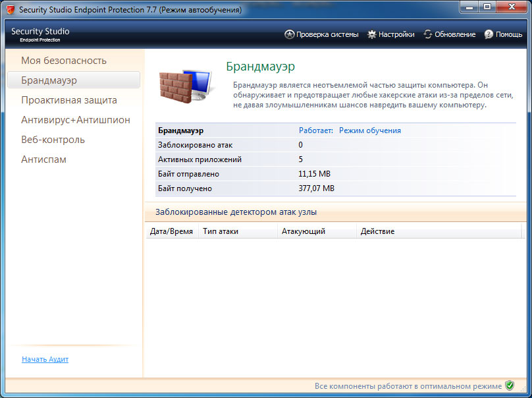Screen dimensions: 532x398
Task: Start Обновление using the refresh icon
Action: (x=427, y=34)
